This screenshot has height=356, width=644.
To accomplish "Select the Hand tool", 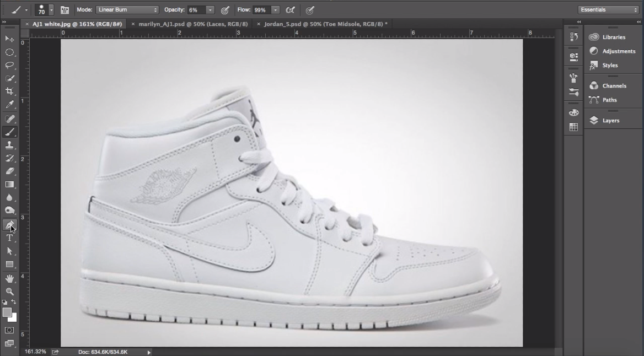I will [x=9, y=279].
